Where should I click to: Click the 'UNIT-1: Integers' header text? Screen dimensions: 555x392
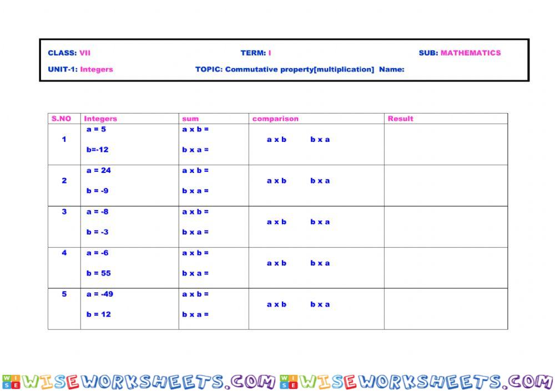(x=80, y=69)
